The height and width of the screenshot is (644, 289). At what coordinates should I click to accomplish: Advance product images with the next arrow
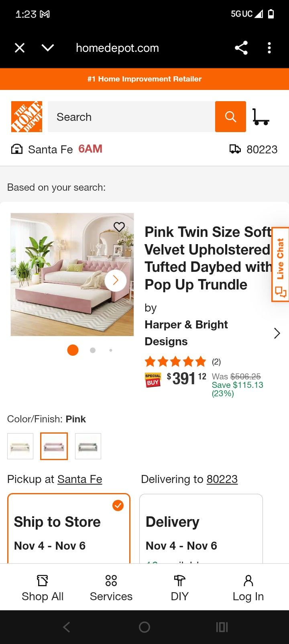point(116,281)
